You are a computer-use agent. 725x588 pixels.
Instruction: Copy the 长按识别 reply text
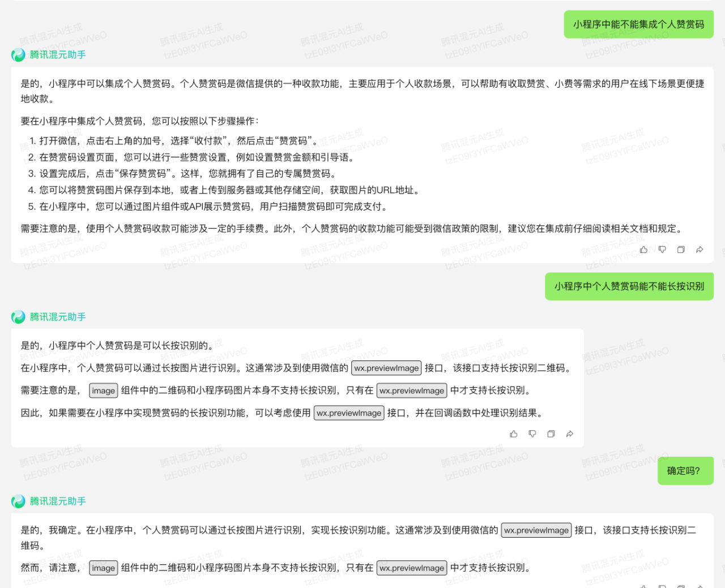551,434
